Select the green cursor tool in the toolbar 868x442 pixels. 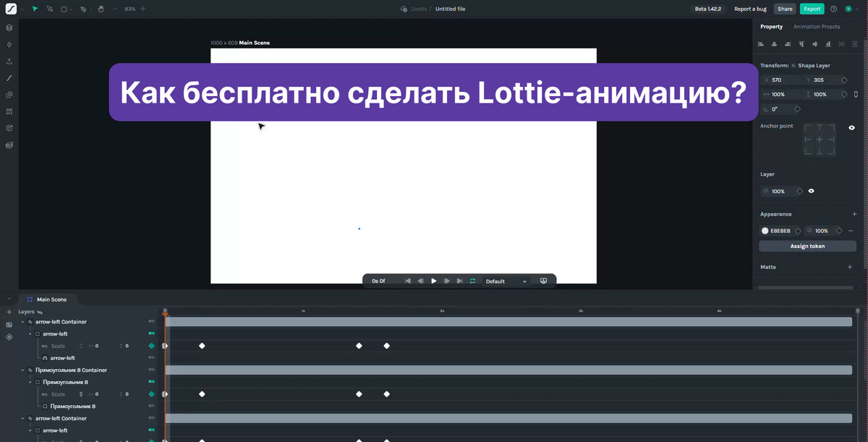click(34, 9)
